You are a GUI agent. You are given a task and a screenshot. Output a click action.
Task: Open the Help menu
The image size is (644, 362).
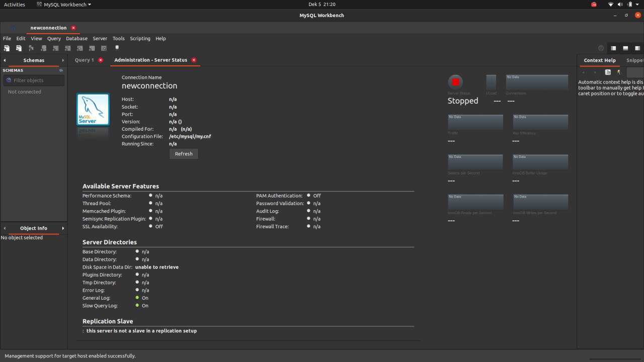tap(160, 38)
